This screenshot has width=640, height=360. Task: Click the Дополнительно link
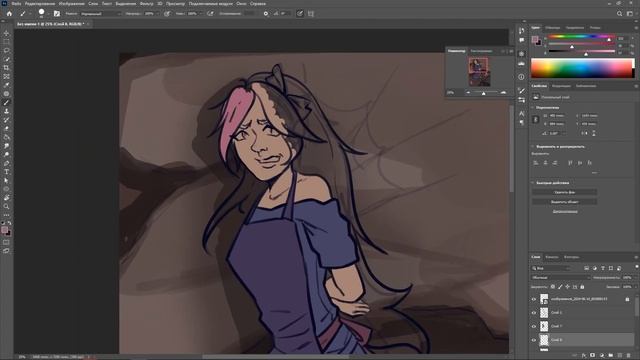click(565, 212)
